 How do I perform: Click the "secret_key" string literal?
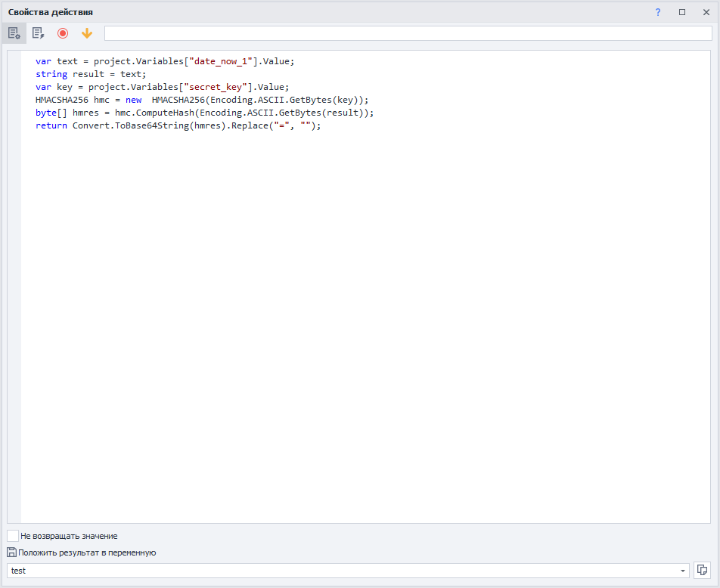click(216, 87)
